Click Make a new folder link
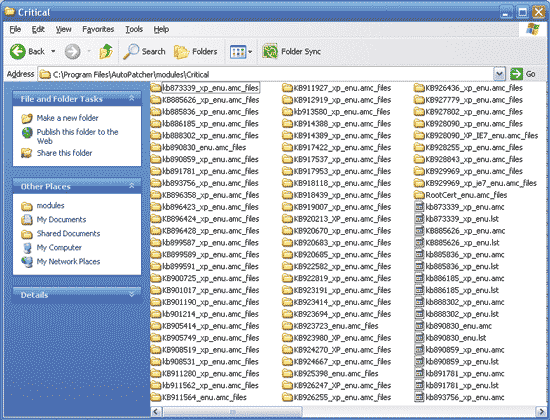Screen dimensions: 550x420 pos(67,118)
